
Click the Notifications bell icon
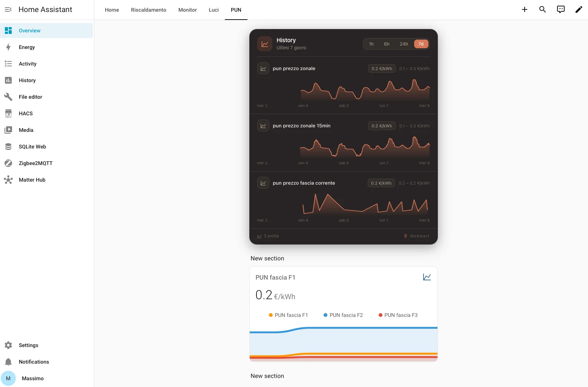(x=8, y=362)
